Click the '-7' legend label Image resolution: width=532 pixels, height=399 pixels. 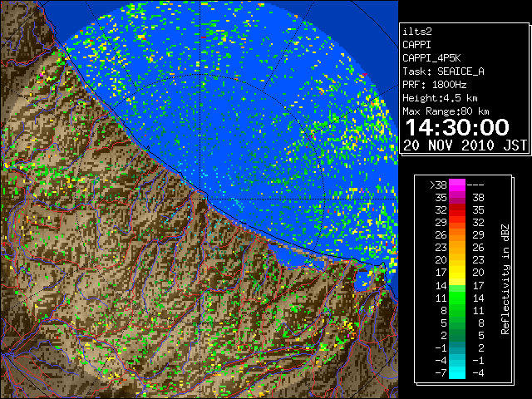(x=441, y=373)
